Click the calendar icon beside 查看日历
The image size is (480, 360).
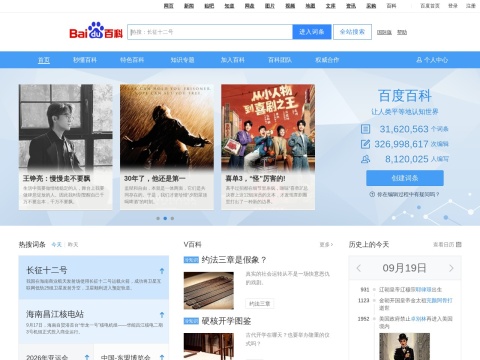[459, 244]
